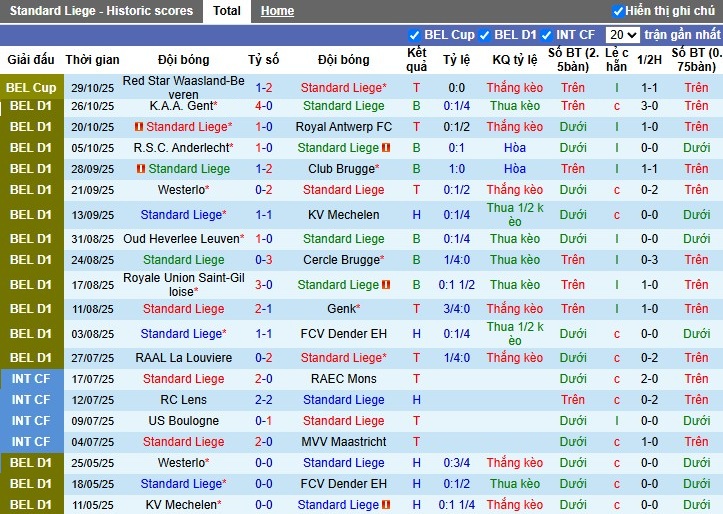Click Red Star Waasland-Beveren team name
Screen dimensions: 723x514
pos(184,88)
